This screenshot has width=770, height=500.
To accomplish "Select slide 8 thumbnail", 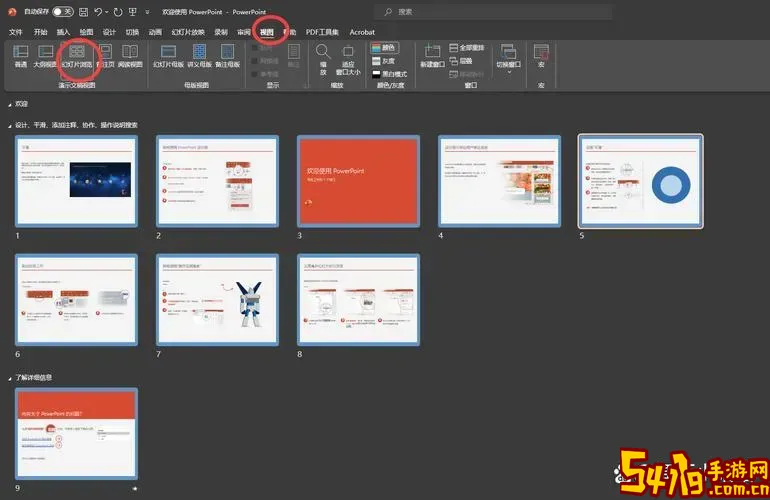I will [358, 300].
